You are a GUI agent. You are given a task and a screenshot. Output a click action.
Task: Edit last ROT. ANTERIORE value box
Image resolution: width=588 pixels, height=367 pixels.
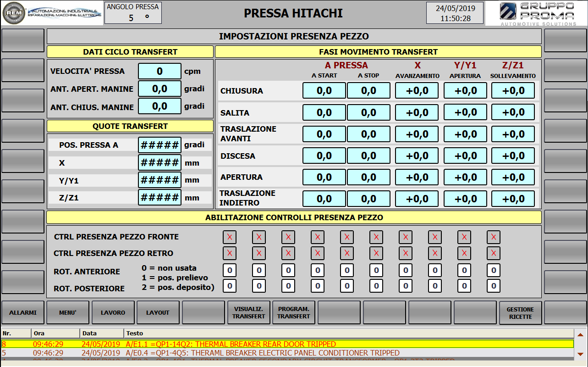click(x=494, y=270)
